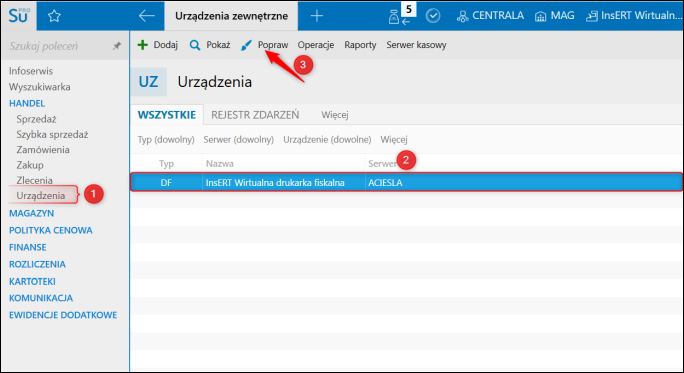The width and height of the screenshot is (684, 373).
Task: Expand the KOMUNIKACJA section
Action: tap(41, 298)
